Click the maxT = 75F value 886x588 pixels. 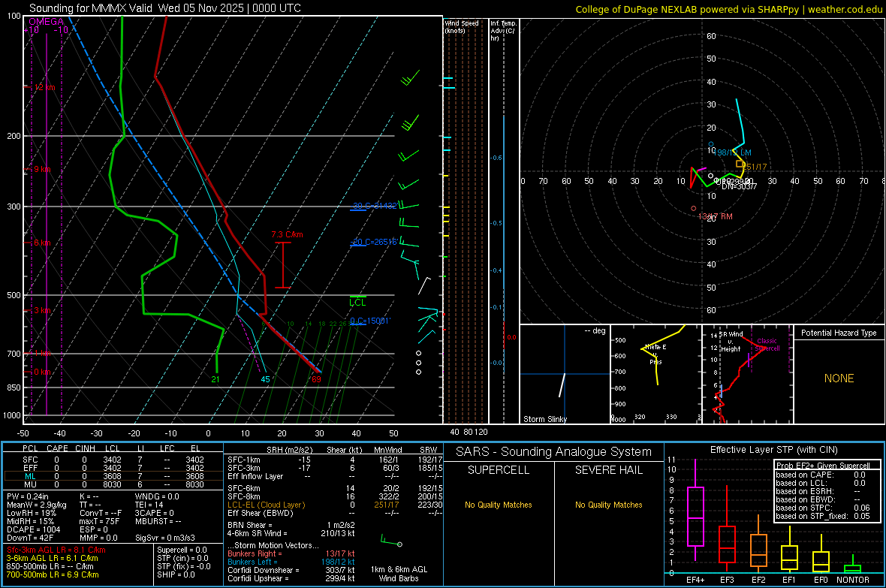point(99,521)
